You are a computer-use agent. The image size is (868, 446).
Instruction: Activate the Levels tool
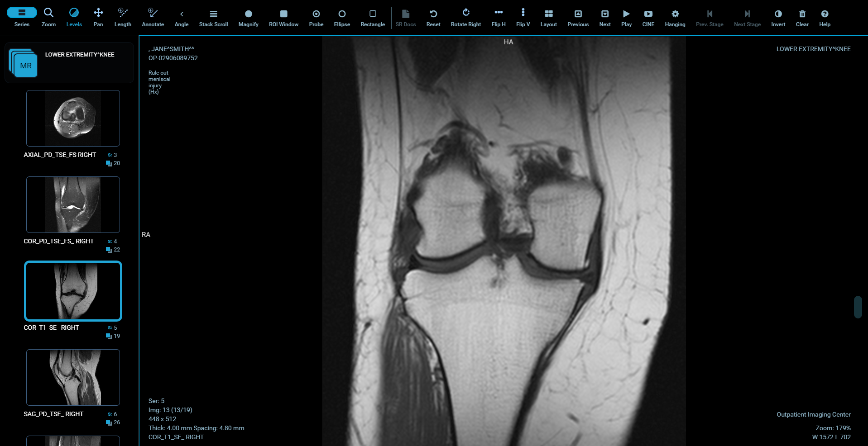point(74,17)
